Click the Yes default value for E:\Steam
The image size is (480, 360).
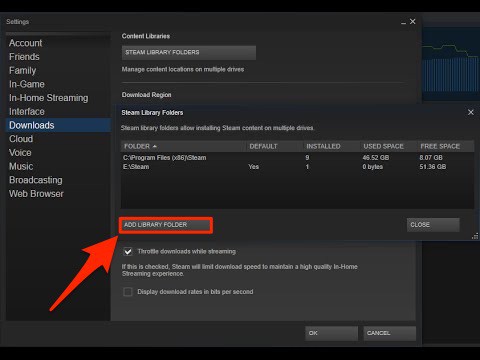[x=253, y=167]
